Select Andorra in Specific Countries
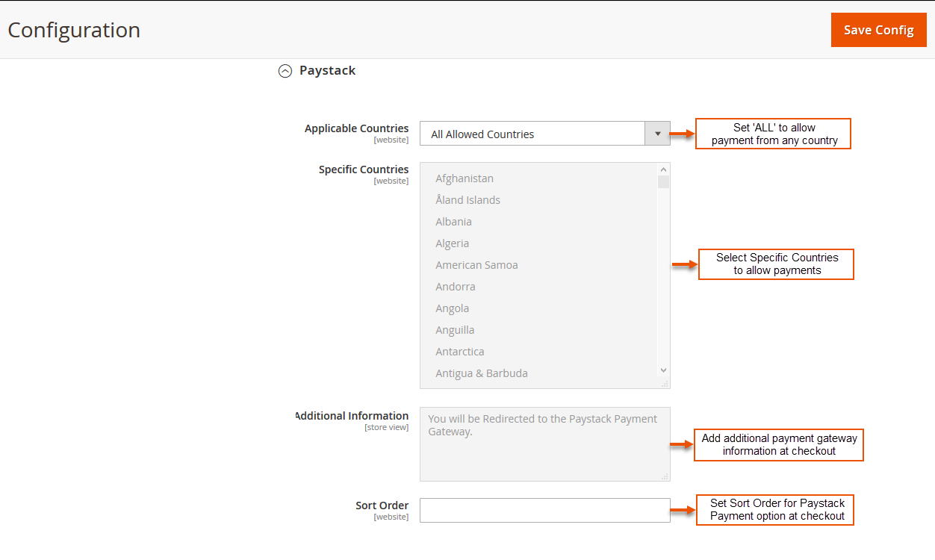This screenshot has width=935, height=560. [x=455, y=287]
